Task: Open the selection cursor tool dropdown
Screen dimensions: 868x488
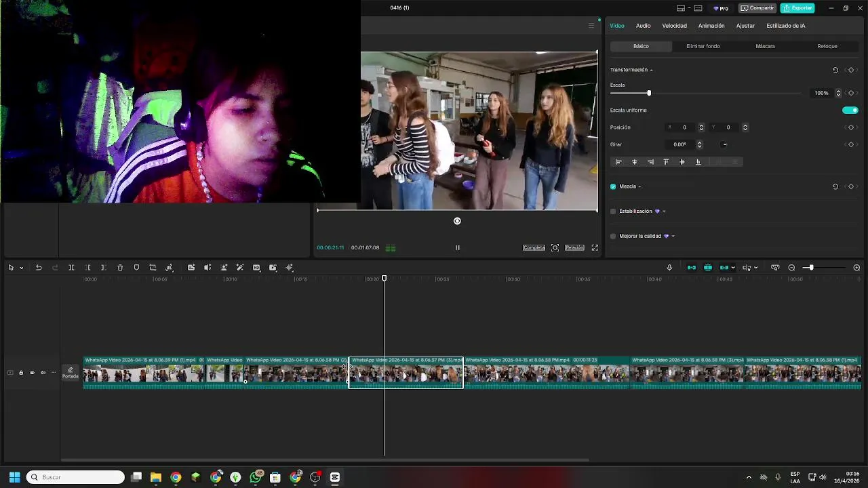Action: pyautogui.click(x=21, y=268)
